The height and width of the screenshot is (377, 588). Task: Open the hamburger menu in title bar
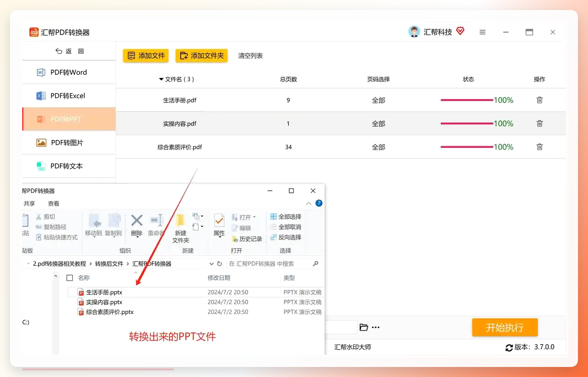[483, 32]
